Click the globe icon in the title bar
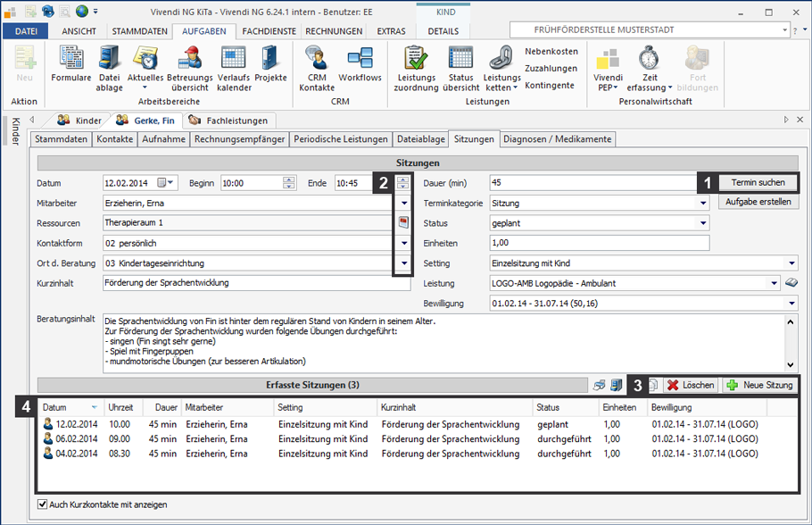This screenshot has height=525, width=812. click(81, 11)
